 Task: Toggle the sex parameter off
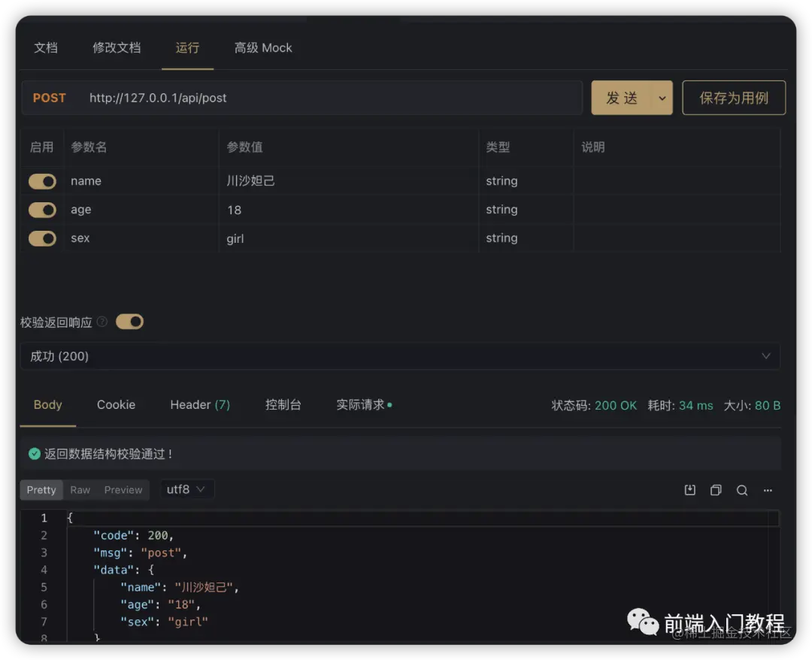coord(42,238)
